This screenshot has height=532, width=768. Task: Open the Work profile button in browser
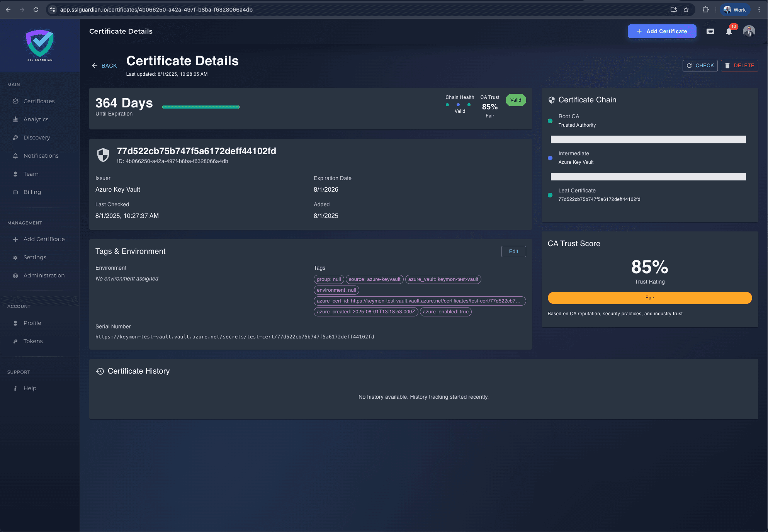734,10
